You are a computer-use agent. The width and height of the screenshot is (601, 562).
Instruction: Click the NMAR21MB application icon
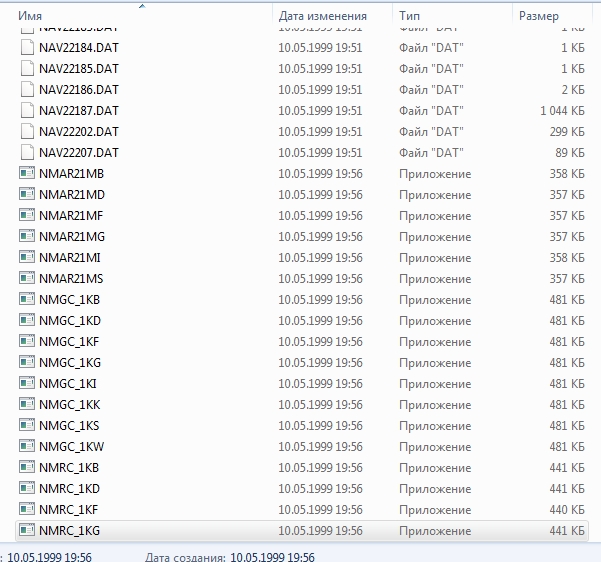pos(27,174)
